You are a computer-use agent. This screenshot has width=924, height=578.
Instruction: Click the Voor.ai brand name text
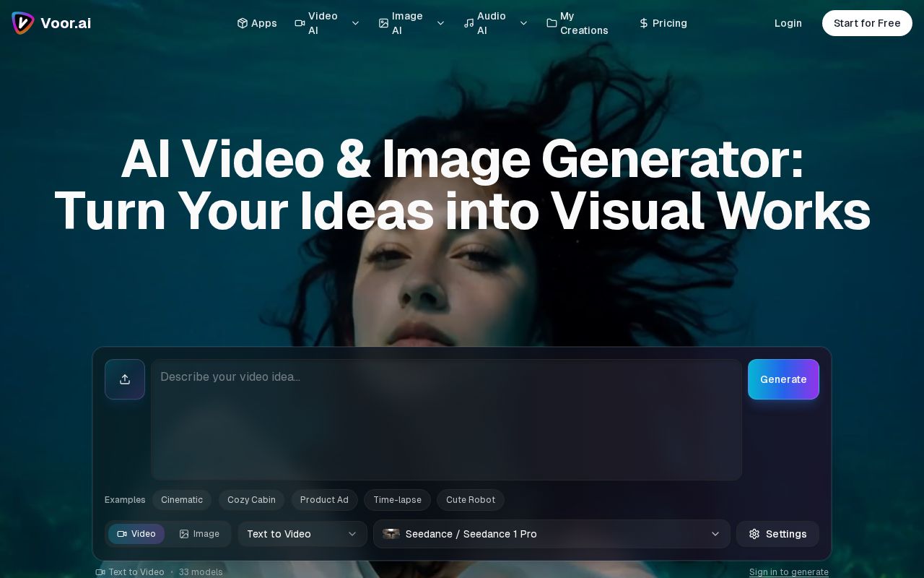click(66, 23)
